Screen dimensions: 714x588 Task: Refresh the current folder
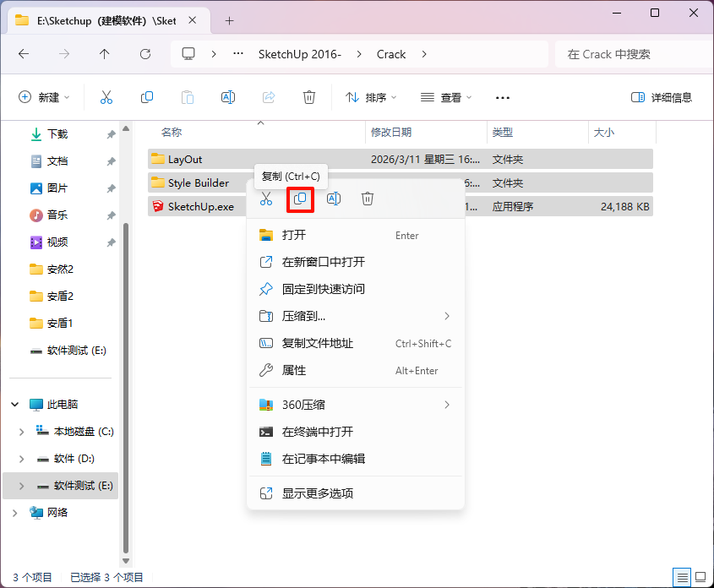pos(145,54)
